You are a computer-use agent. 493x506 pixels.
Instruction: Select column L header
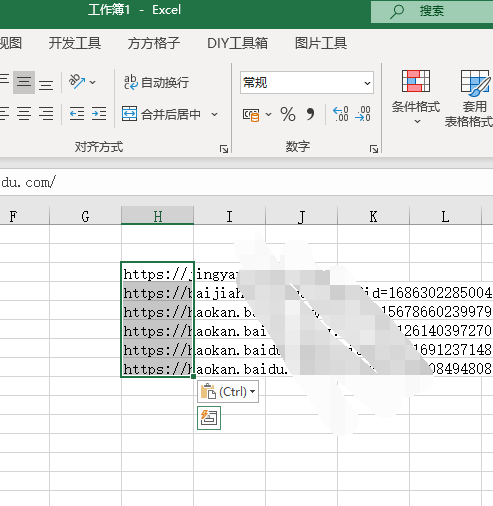pos(445,216)
